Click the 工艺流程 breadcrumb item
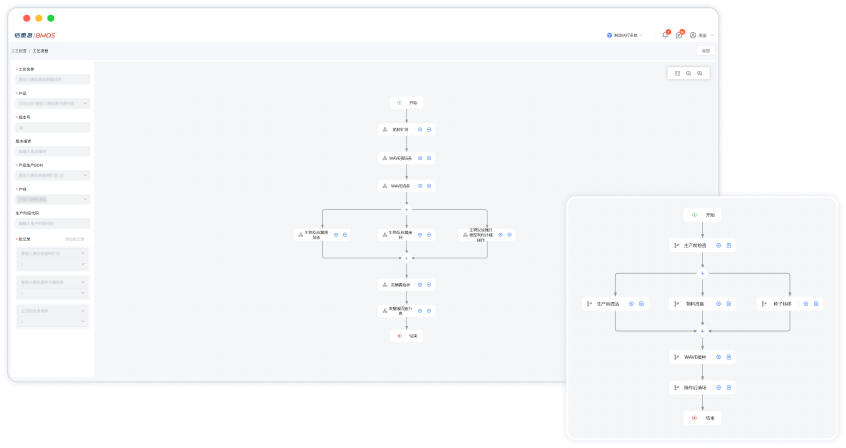This screenshot has width=846, height=448. pos(40,50)
